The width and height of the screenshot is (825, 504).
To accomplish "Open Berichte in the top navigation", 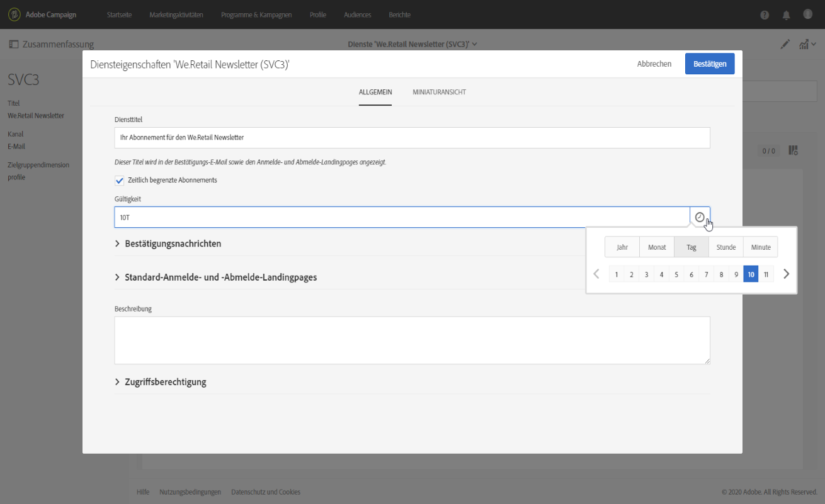I will (399, 15).
